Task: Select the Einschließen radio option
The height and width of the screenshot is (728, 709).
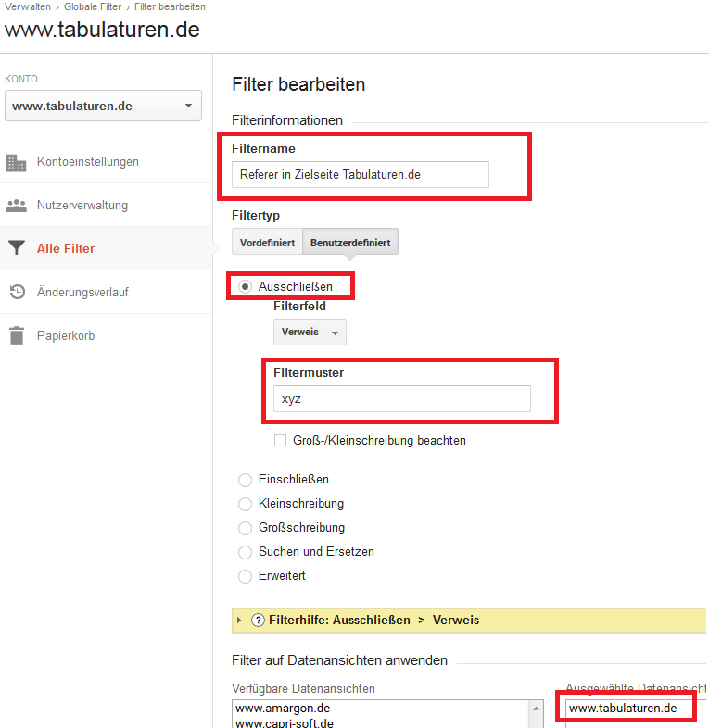Action: click(245, 480)
